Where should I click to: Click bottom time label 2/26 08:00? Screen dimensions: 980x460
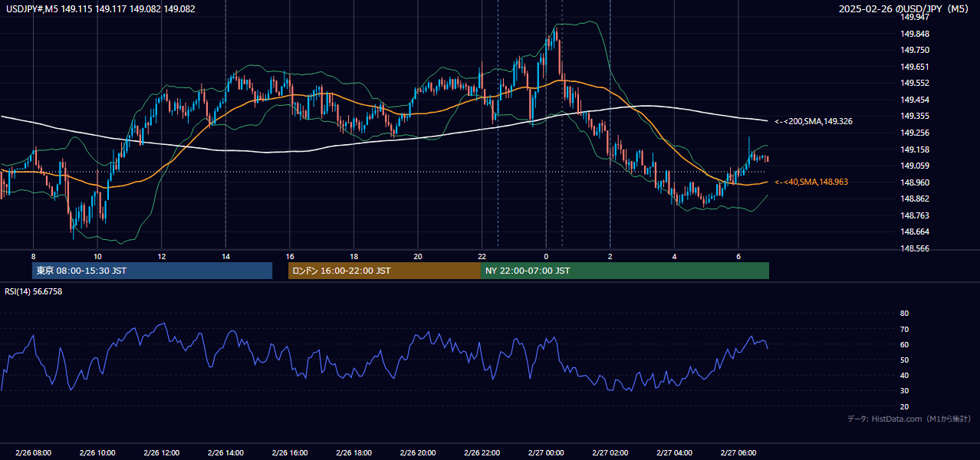click(33, 453)
